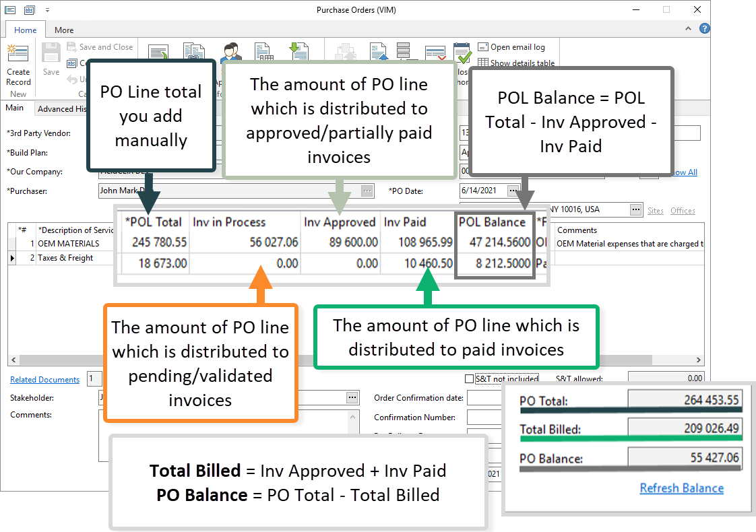756x532 pixels.
Task: Click the Show All link
Action: (x=685, y=172)
